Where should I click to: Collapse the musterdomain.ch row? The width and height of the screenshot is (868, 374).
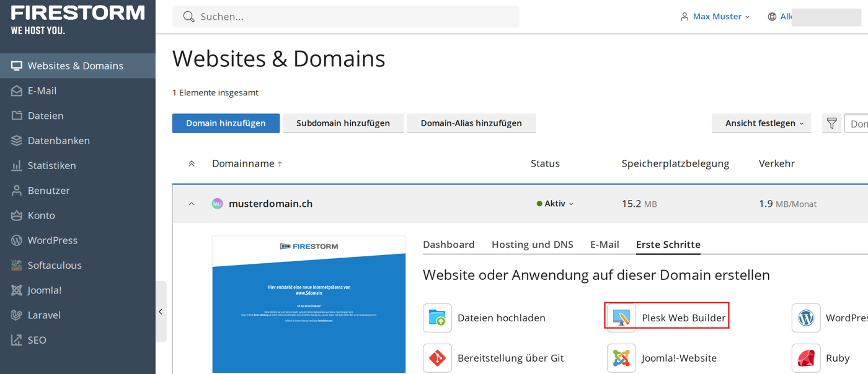192,204
